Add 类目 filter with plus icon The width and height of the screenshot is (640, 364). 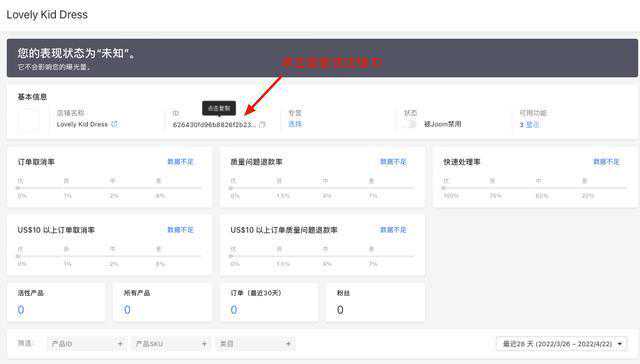288,344
